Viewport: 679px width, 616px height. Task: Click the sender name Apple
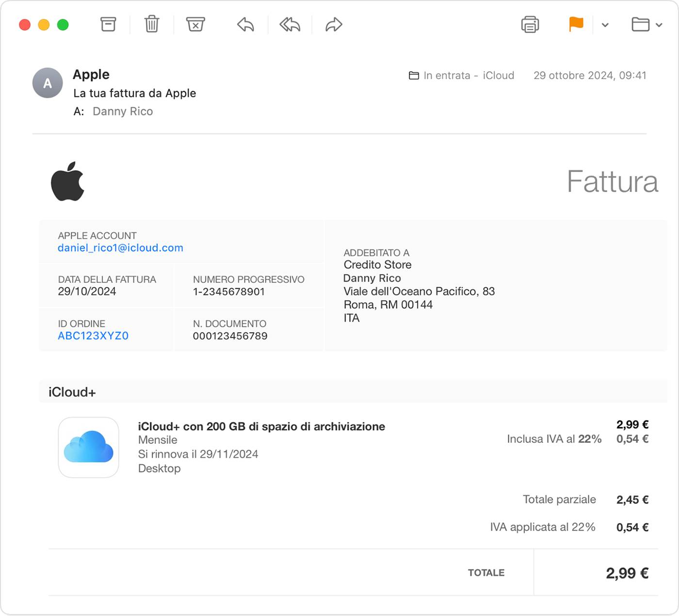coord(91,74)
